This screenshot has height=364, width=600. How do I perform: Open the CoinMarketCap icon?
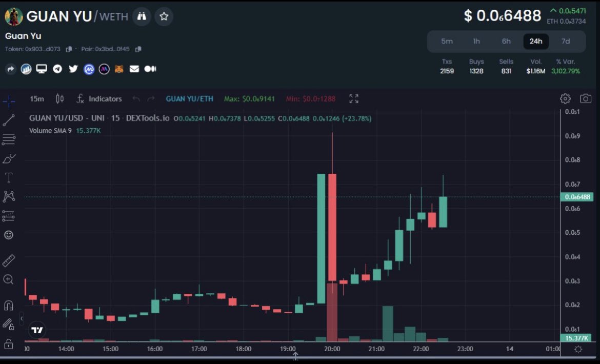click(x=89, y=69)
